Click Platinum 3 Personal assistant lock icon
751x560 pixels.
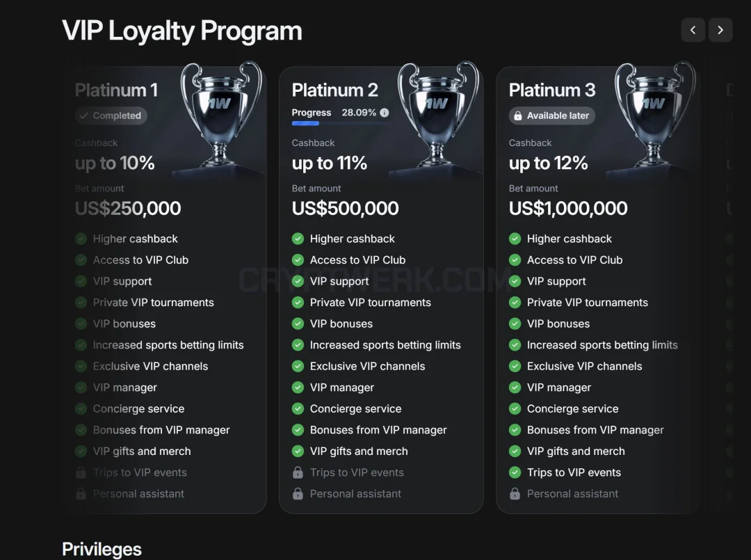pos(515,493)
